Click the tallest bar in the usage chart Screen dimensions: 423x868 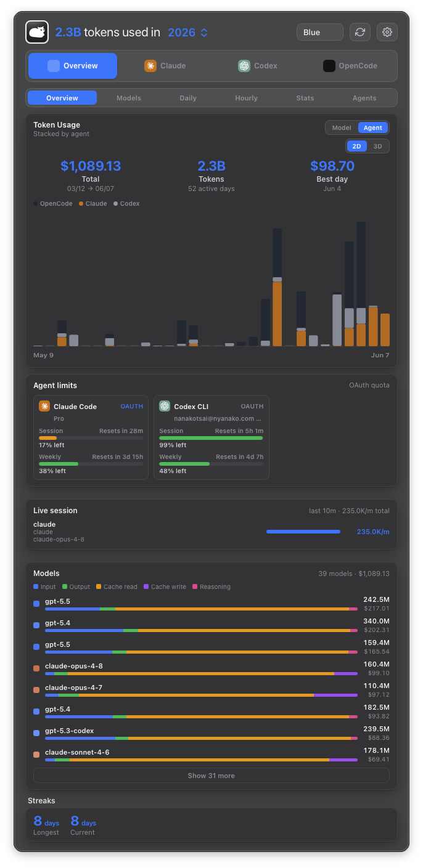click(x=361, y=283)
